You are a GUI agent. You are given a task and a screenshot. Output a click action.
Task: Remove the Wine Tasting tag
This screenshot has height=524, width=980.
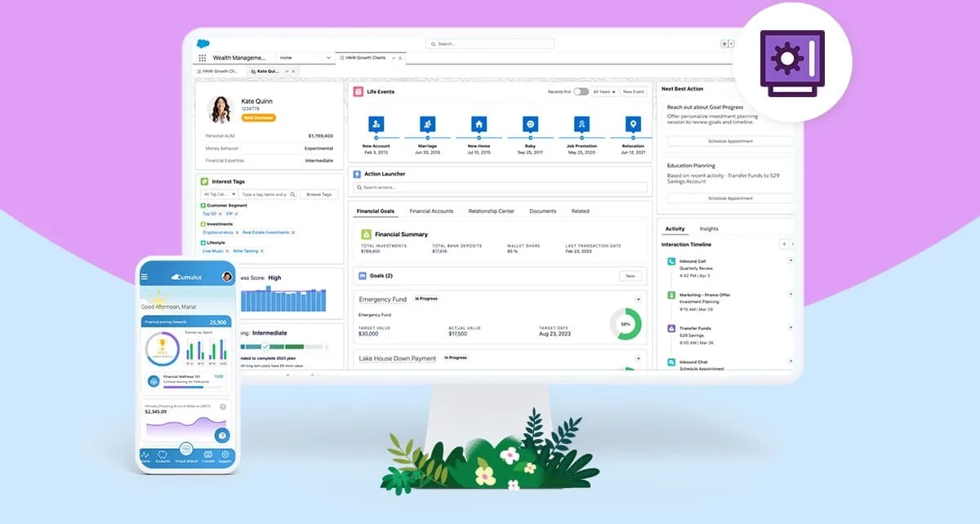tap(262, 251)
